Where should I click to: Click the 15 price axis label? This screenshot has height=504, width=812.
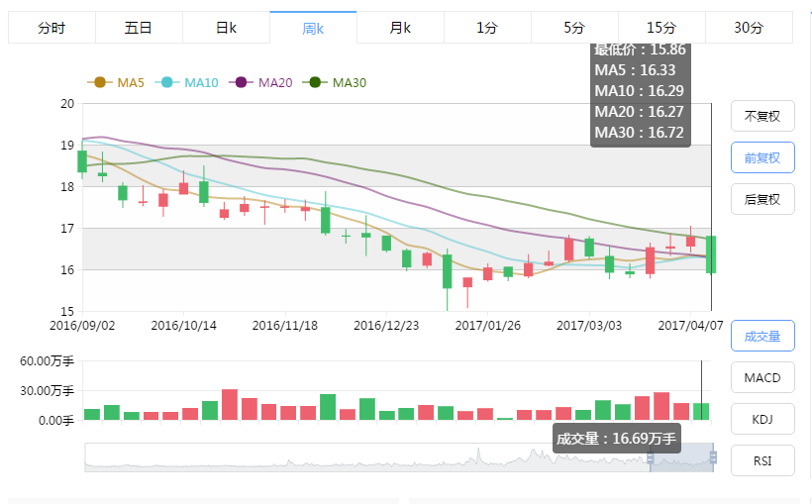[x=68, y=311]
